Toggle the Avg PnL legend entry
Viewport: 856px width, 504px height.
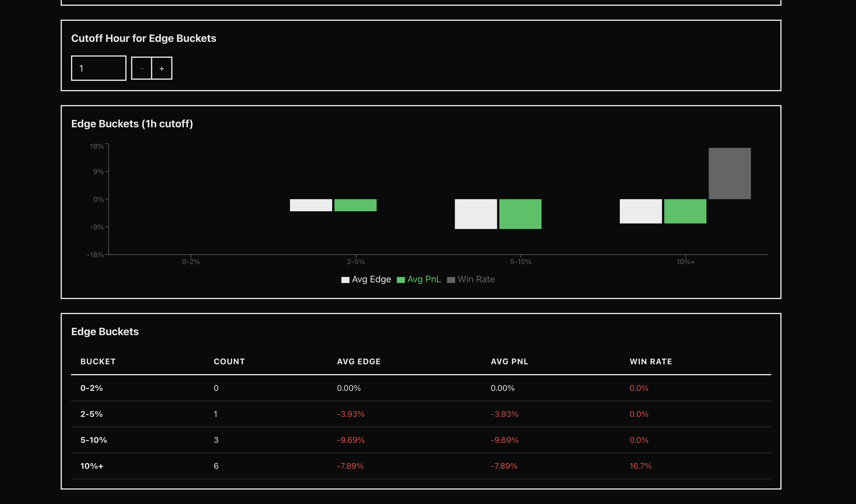(419, 279)
